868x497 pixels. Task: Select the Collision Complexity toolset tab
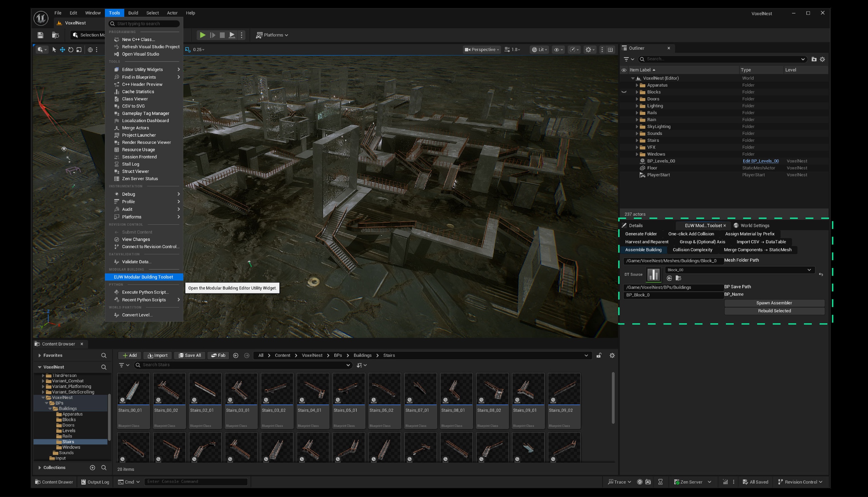coord(692,250)
